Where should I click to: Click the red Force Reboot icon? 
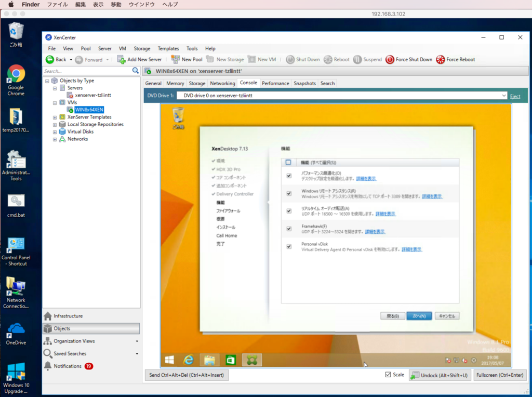pos(441,60)
